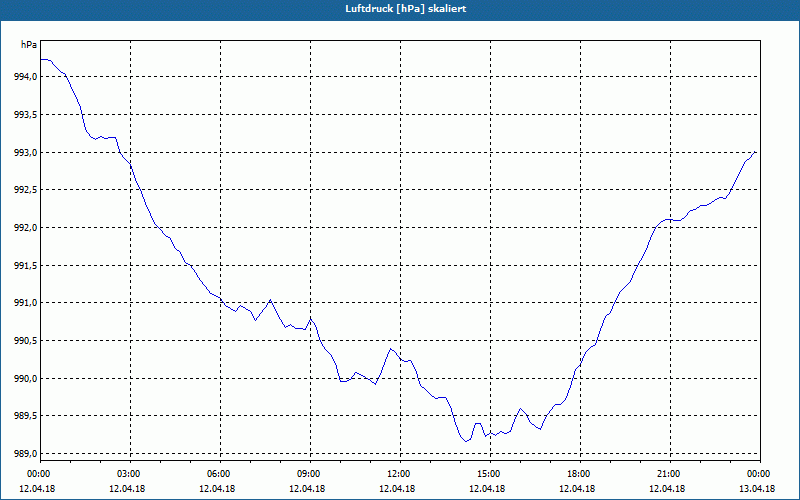
Task: Select the 994,0 pressure axis label
Action: coord(24,77)
